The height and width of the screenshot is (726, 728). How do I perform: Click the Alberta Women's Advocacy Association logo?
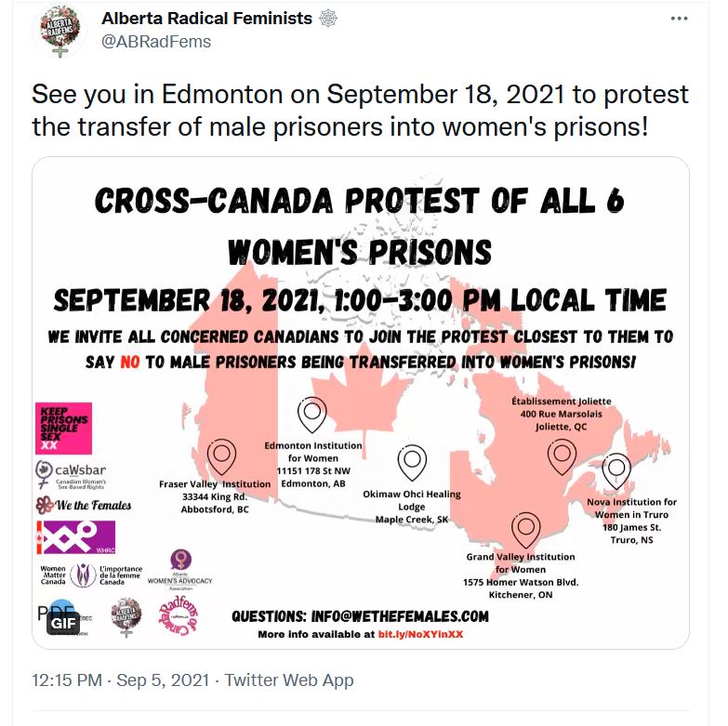[x=180, y=572]
